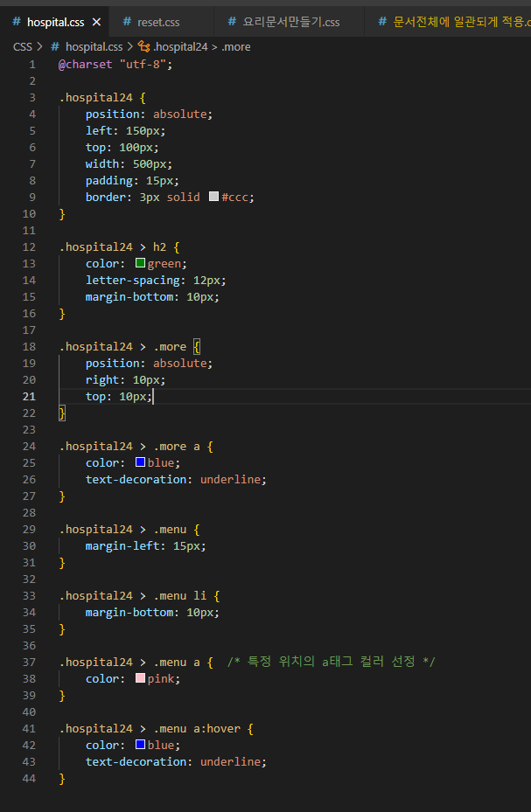This screenshot has height=812, width=531.
Task: Click the '.hospital24 > .more a' selector
Action: click(129, 446)
